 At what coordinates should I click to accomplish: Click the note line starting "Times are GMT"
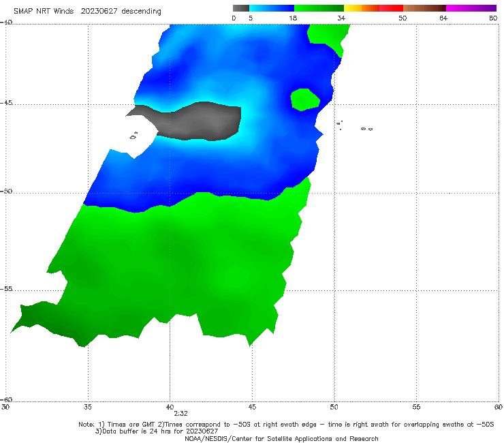[x=286, y=425]
